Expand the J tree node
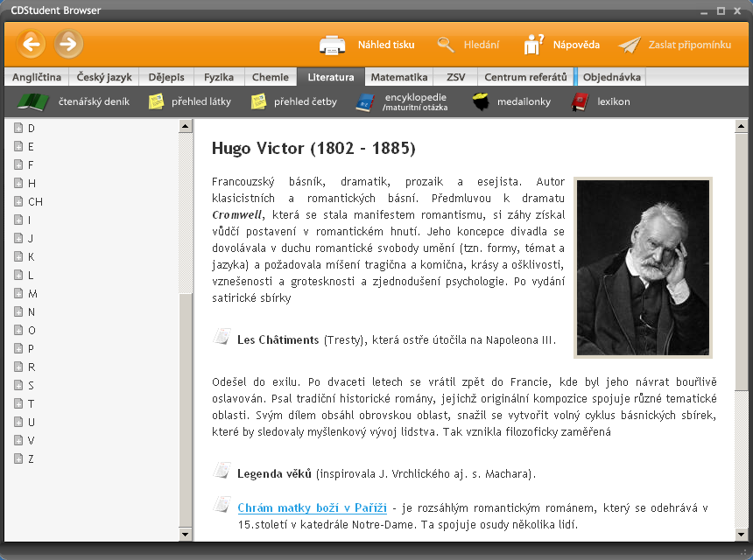 (18, 239)
